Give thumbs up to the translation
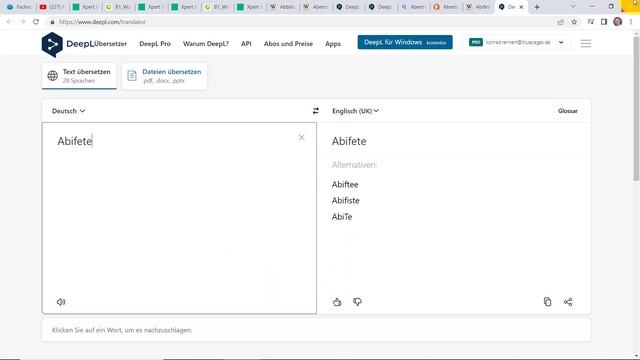This screenshot has width=640, height=360. [x=337, y=302]
